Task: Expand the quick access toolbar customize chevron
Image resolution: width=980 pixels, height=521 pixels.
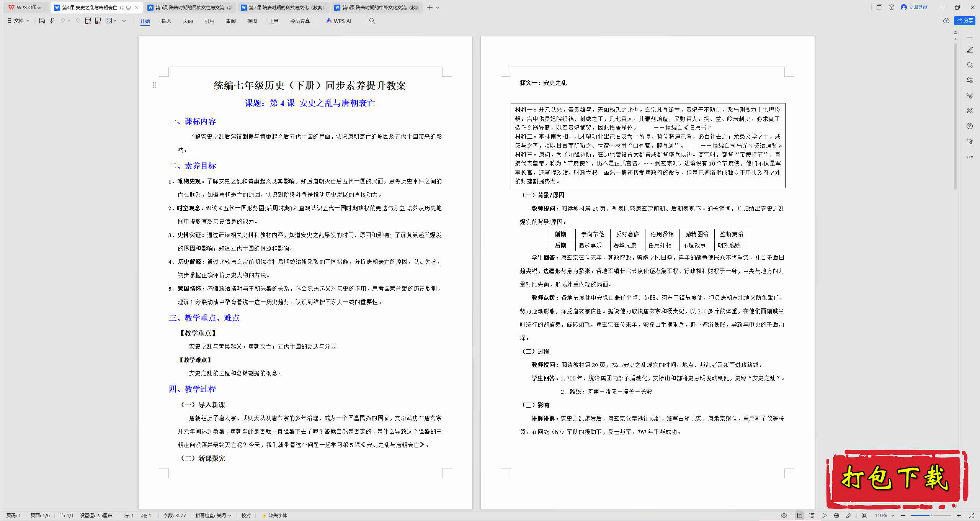Action: click(x=124, y=21)
